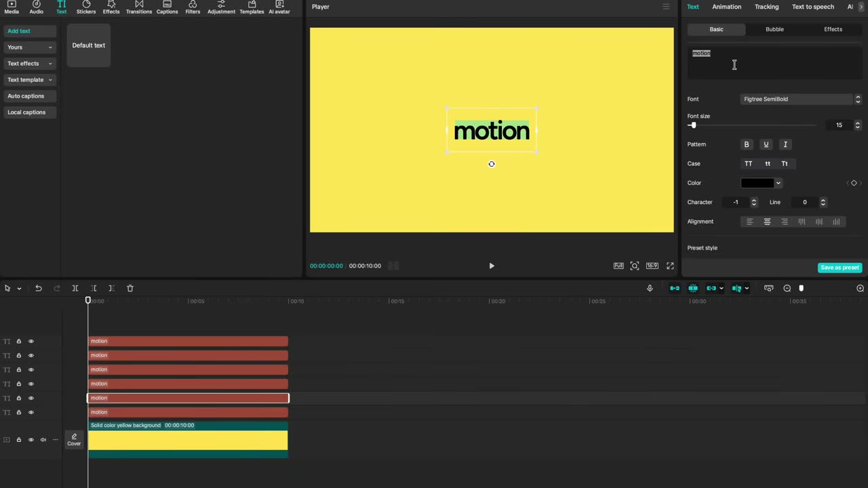The width and height of the screenshot is (868, 488).
Task: Click the timeline zoom slider handle
Action: pyautogui.click(x=802, y=288)
